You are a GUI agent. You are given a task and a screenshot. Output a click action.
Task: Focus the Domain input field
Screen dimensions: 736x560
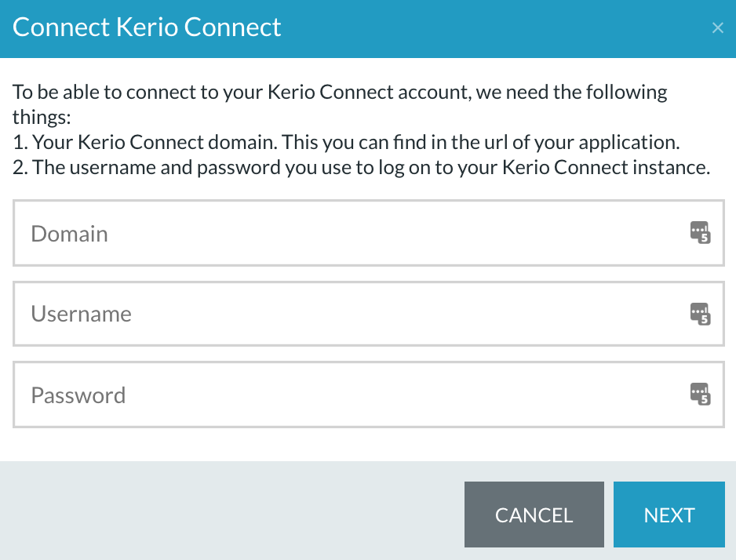pos(369,233)
